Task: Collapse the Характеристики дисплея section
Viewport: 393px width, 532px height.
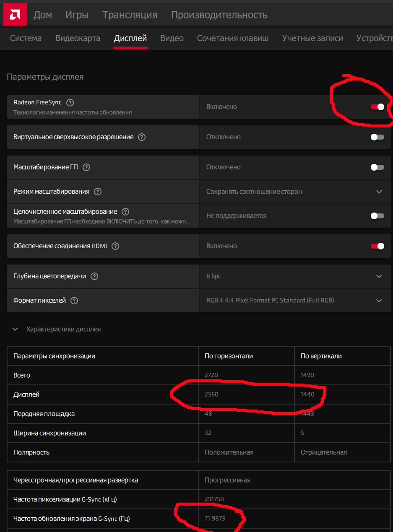Action: [15, 330]
